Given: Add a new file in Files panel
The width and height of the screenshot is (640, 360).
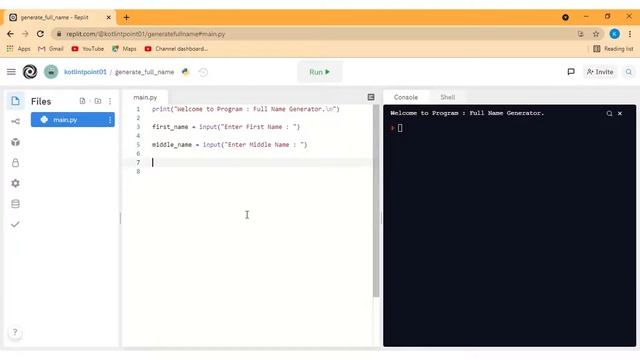Looking at the screenshot, I should (x=82, y=101).
